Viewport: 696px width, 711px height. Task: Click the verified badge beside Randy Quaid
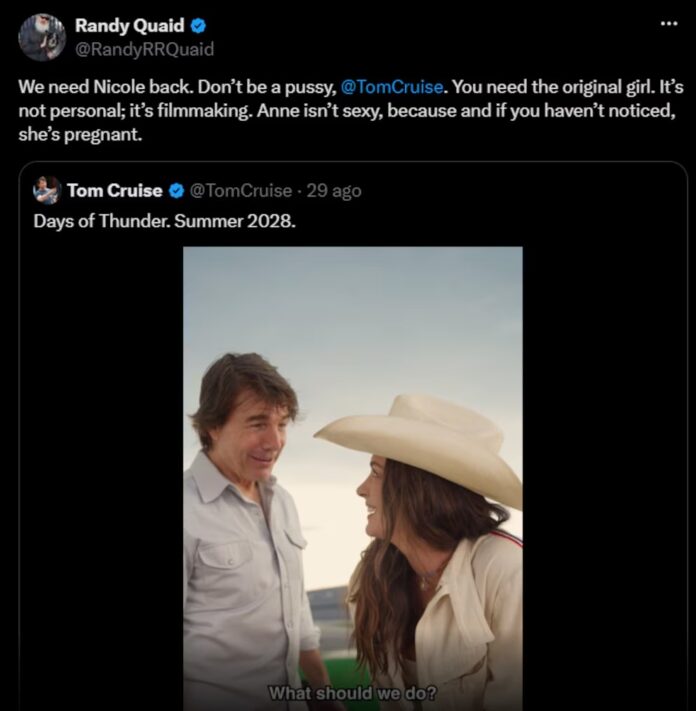198,26
